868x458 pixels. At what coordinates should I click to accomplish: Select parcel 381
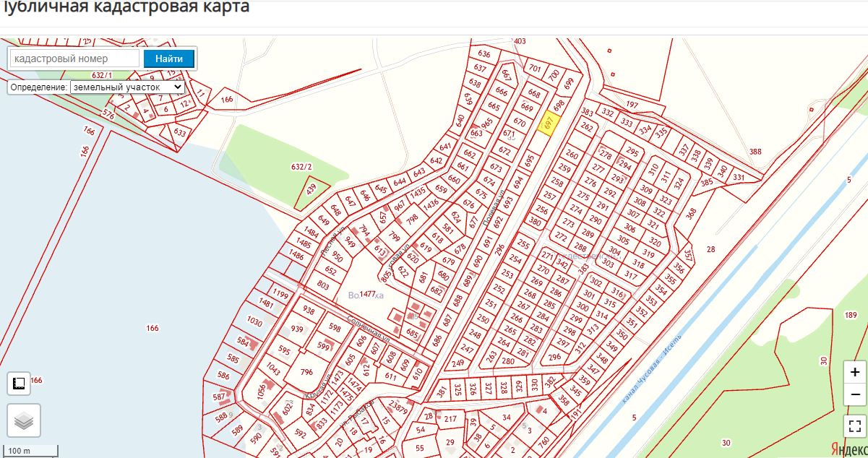442,392
